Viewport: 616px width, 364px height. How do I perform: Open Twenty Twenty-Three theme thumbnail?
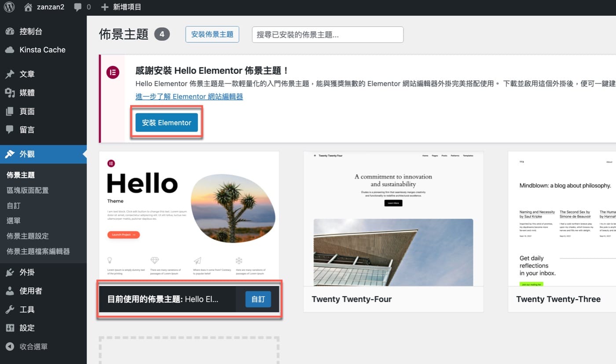coord(562,219)
